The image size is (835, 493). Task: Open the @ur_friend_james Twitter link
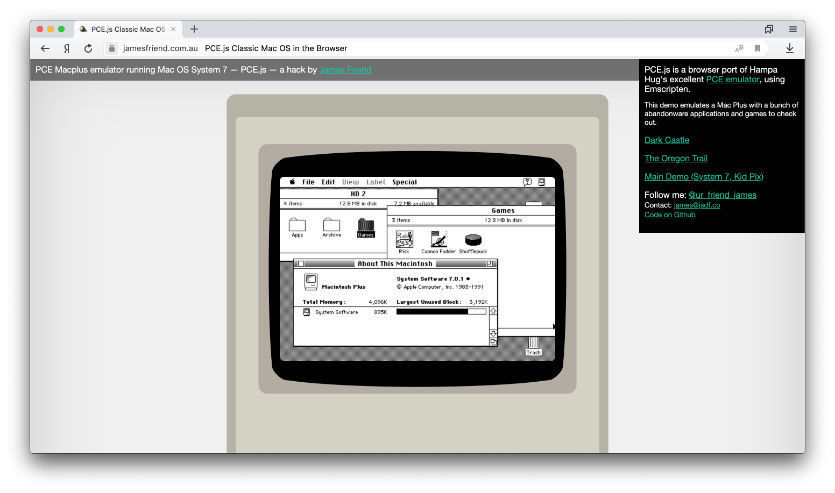coord(722,195)
